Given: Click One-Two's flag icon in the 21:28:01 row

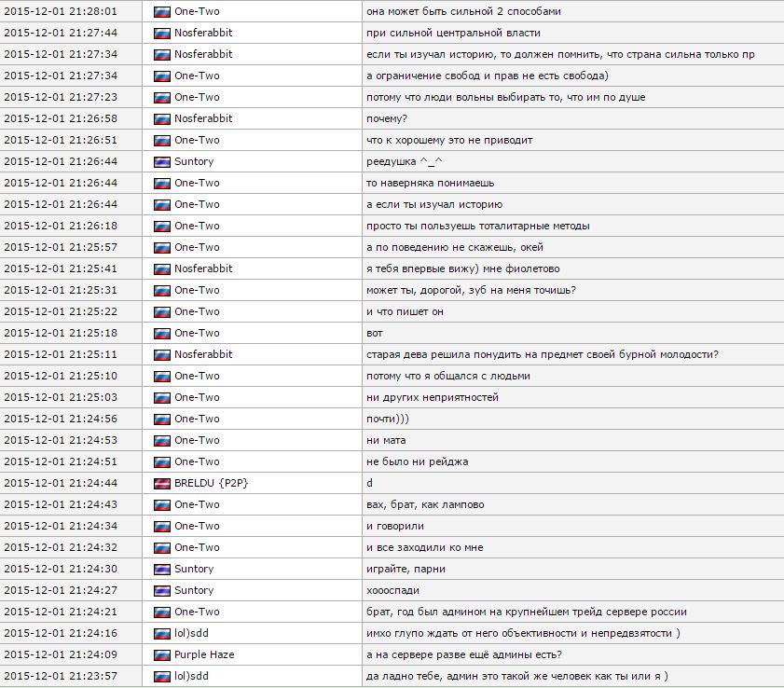Looking at the screenshot, I should pos(161,11).
